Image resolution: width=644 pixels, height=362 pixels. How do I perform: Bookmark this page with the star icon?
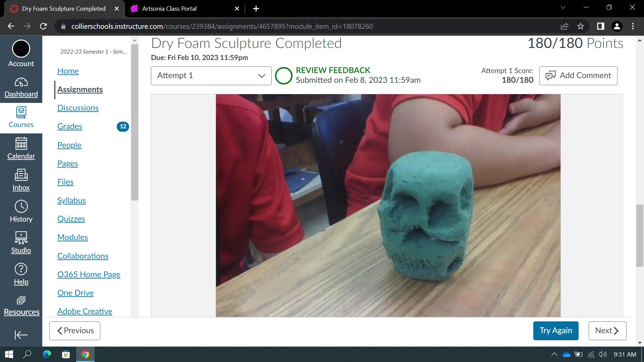[x=581, y=26]
